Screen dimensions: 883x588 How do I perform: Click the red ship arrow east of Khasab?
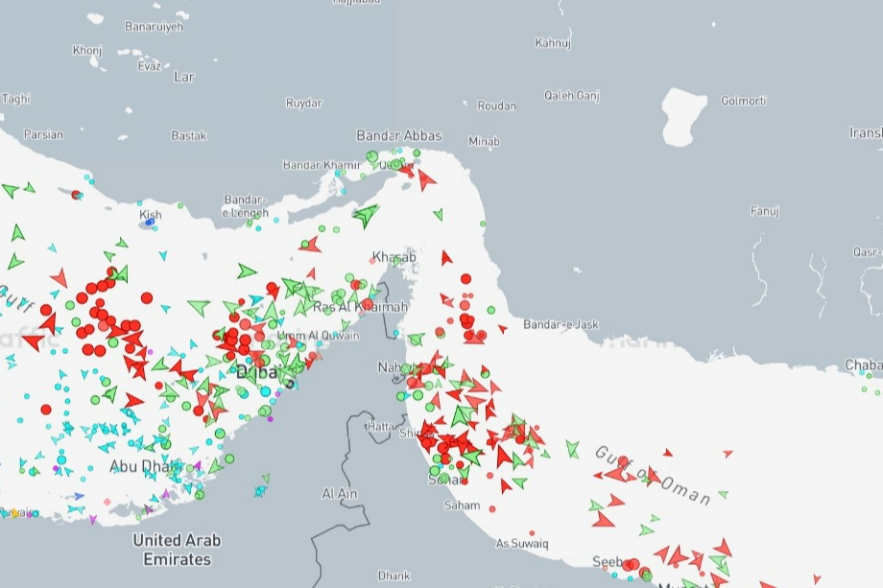(445, 257)
